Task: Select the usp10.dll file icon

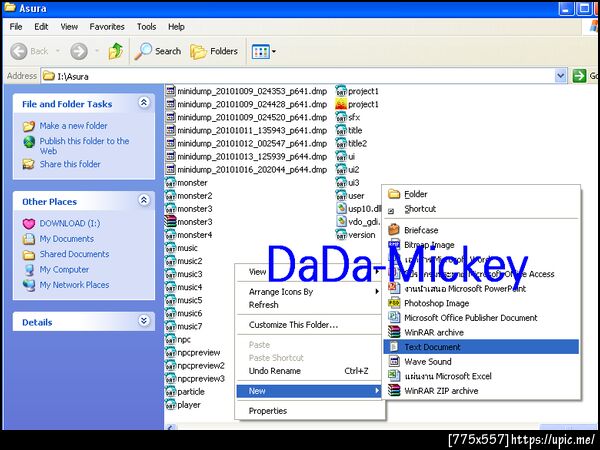Action: [341, 209]
